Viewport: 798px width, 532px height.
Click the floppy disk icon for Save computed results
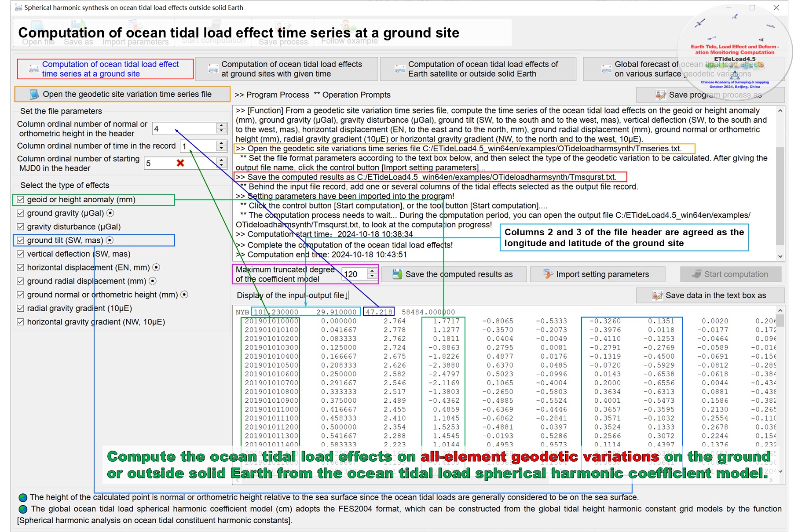pyautogui.click(x=397, y=274)
